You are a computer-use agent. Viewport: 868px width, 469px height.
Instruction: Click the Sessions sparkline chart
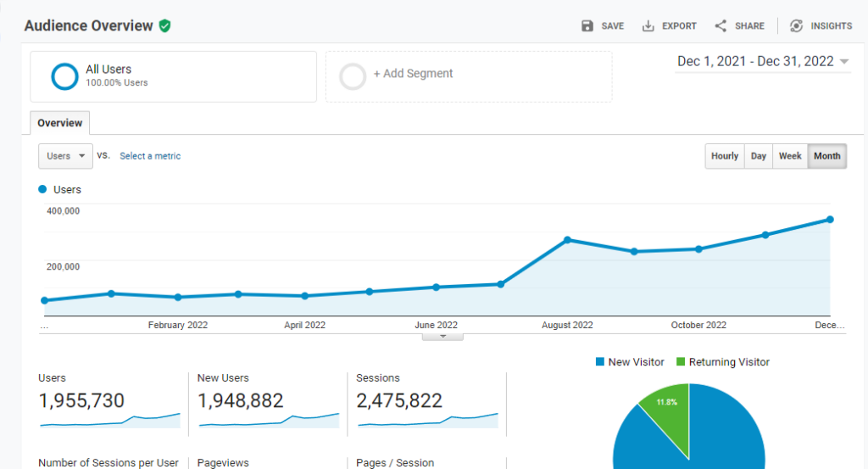[x=428, y=421]
